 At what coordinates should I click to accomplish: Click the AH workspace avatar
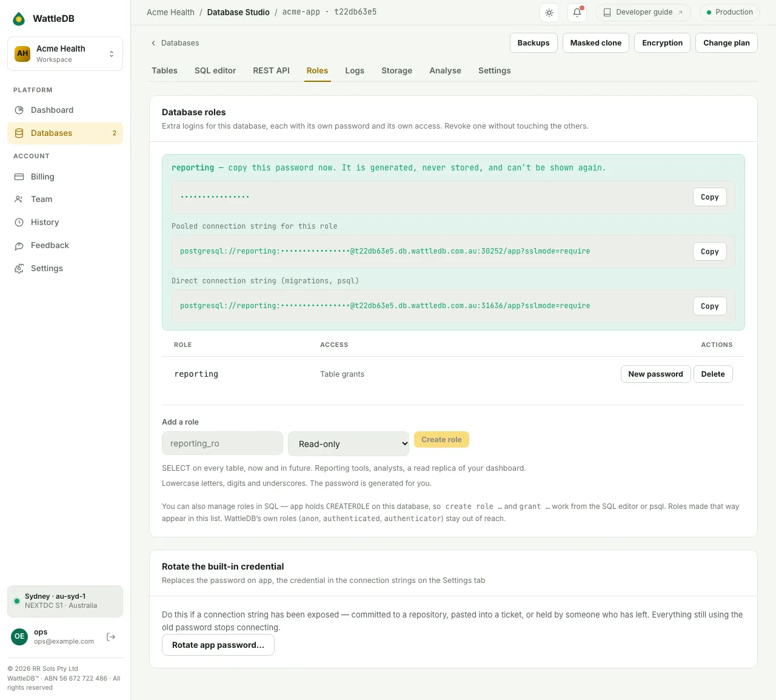point(22,53)
